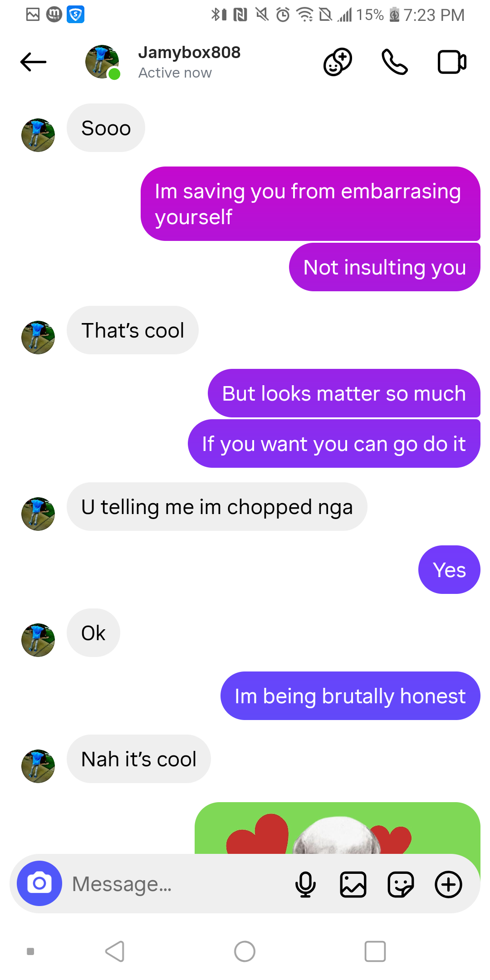This screenshot has height=980, width=490.
Task: Tap the Android home navigation button
Action: tap(245, 951)
